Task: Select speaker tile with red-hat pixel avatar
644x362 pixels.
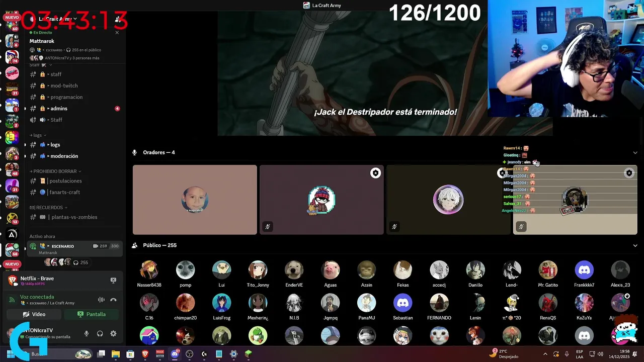Action: (x=321, y=200)
